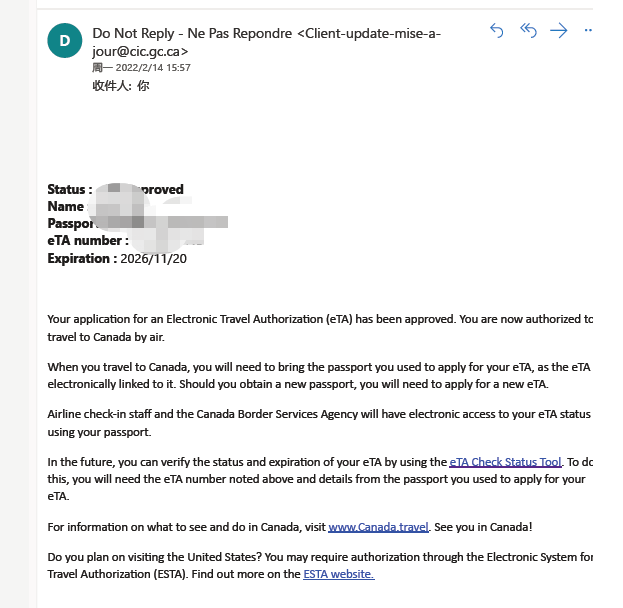Click the bold Name label

click(66, 207)
